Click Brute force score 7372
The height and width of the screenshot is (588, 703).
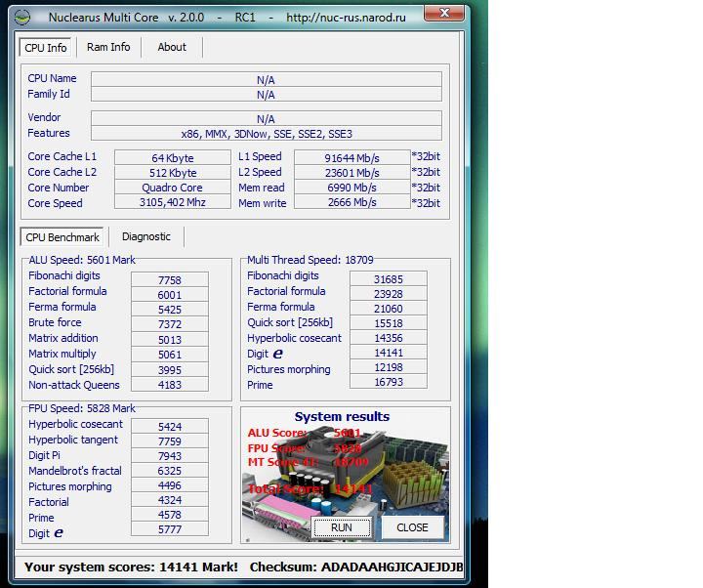click(x=170, y=324)
